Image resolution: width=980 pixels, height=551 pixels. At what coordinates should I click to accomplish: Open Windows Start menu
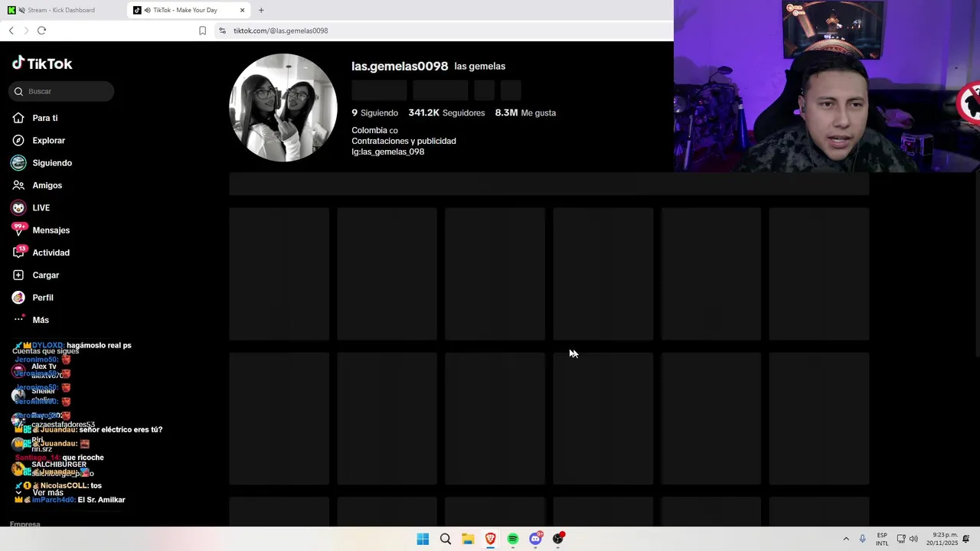click(x=423, y=539)
